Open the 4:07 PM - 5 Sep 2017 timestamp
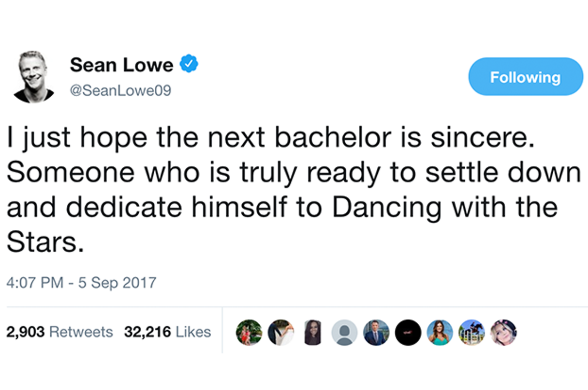Viewport: 588px width, 390px height. [81, 283]
